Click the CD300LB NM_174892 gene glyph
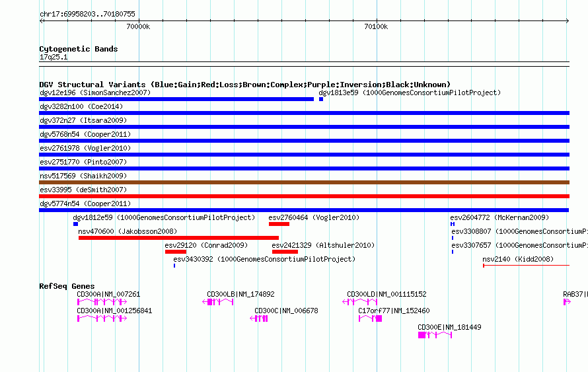Viewport: 588px width, 372px height. pyautogui.click(x=218, y=302)
